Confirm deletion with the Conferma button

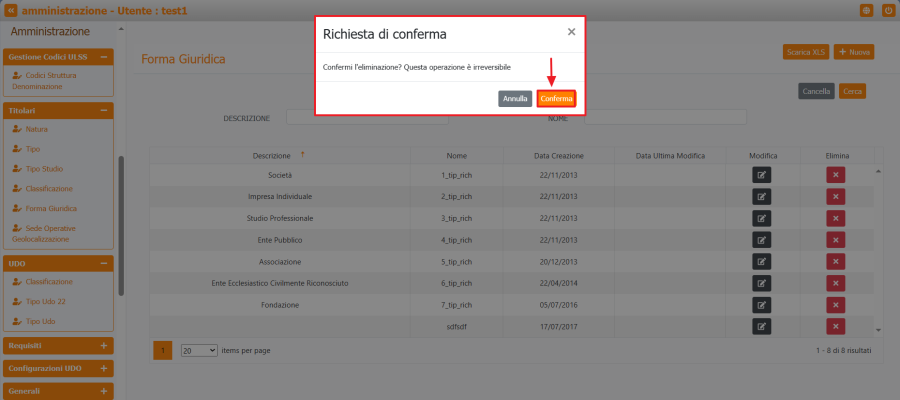(x=556, y=99)
